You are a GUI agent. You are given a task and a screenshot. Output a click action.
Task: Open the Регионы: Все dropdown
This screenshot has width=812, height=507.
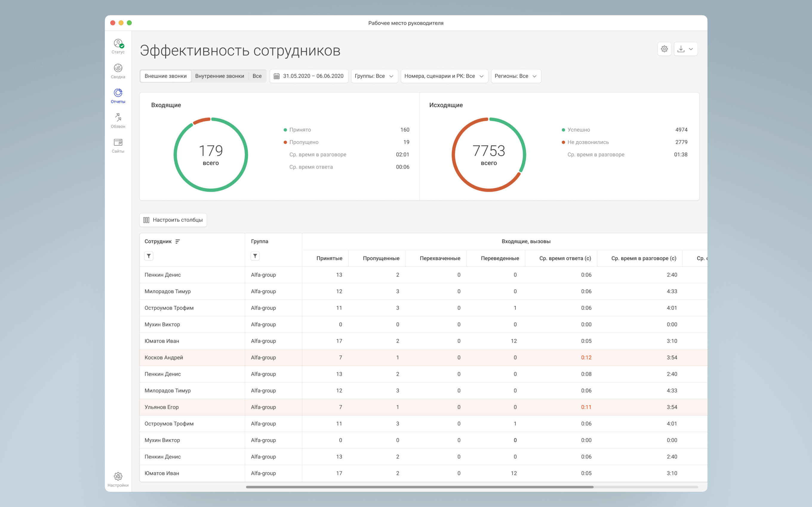(515, 76)
